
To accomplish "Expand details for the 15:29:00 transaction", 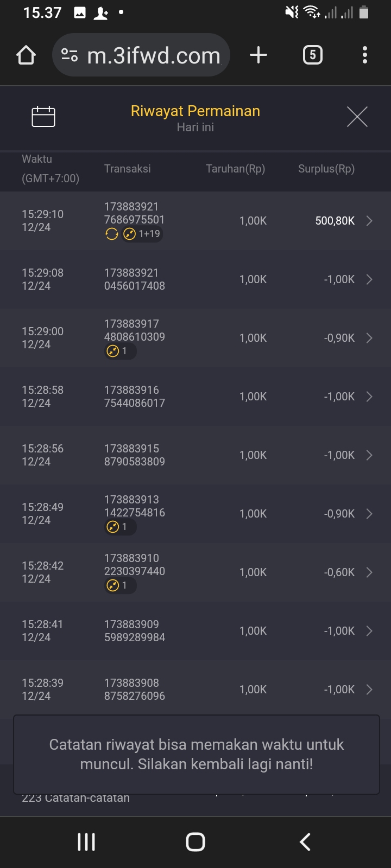I will click(369, 338).
